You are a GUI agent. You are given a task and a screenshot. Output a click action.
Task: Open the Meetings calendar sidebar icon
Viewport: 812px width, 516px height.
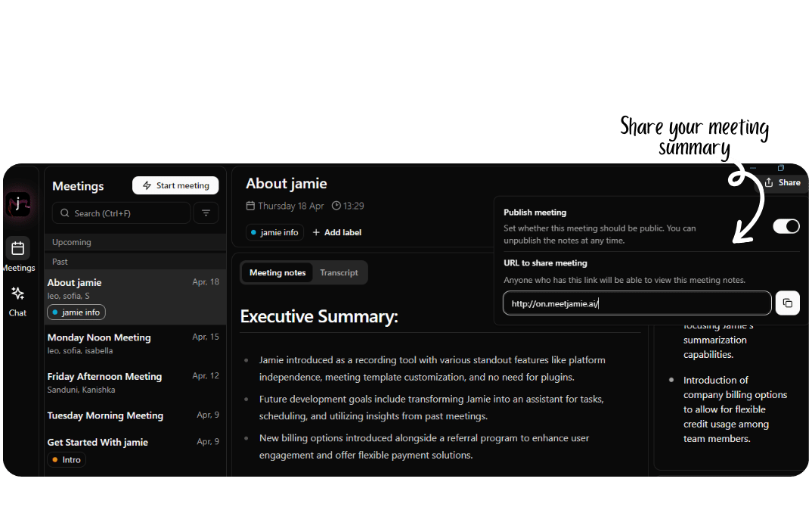[17, 249]
